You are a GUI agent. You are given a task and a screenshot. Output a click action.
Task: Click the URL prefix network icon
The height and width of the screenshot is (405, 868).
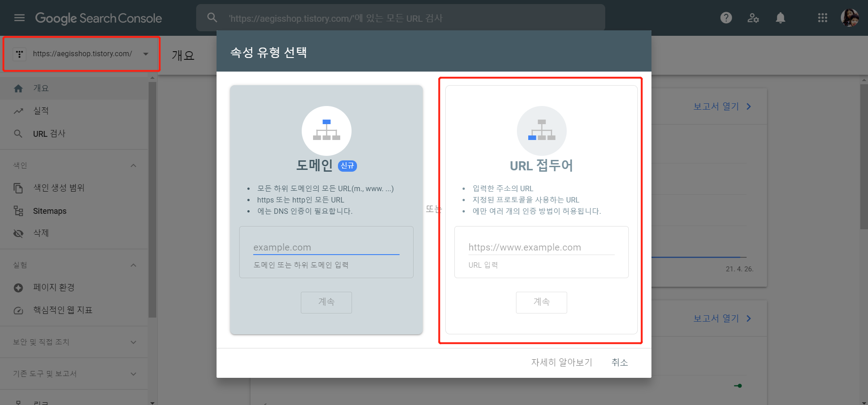tap(542, 130)
